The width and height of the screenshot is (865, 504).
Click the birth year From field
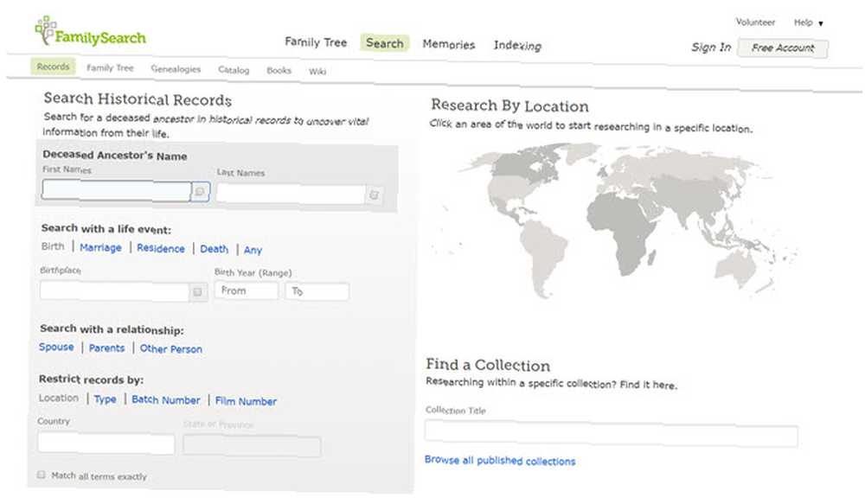pos(246,290)
